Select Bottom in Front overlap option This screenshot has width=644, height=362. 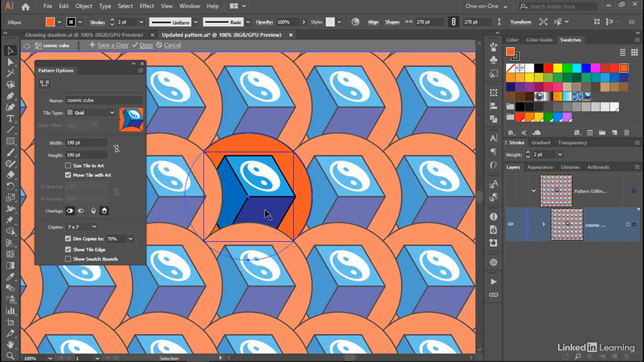coord(104,211)
